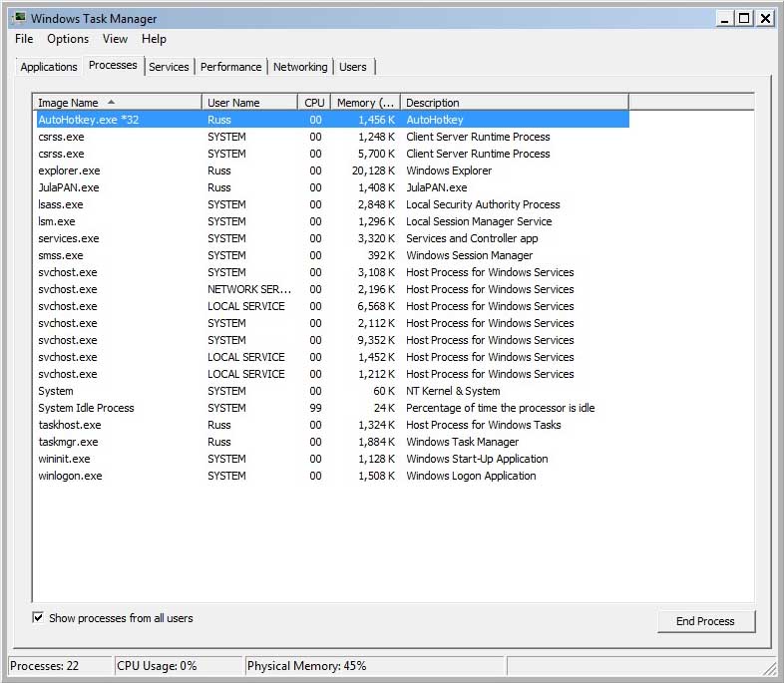This screenshot has height=683, width=784.
Task: Click the End Process button
Action: 705,621
